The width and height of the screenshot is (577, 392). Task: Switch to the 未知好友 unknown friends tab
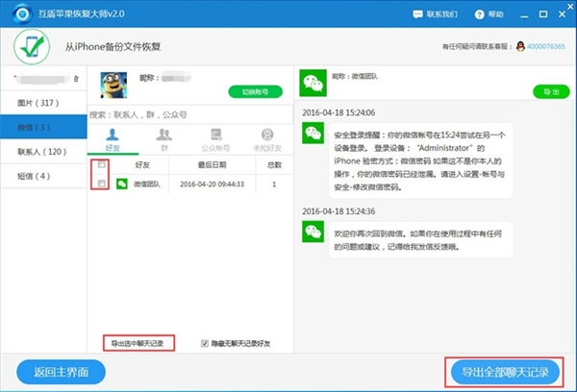tap(267, 140)
